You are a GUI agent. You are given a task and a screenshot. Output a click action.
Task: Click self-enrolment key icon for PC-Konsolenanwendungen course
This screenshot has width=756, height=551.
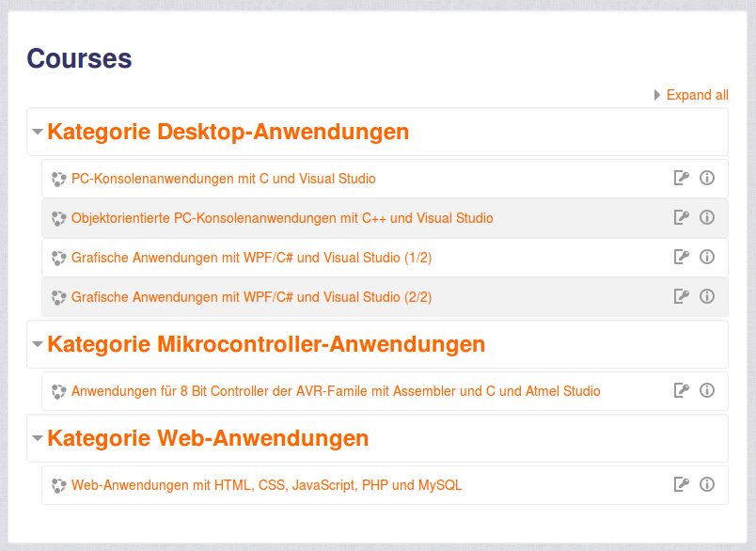[682, 178]
